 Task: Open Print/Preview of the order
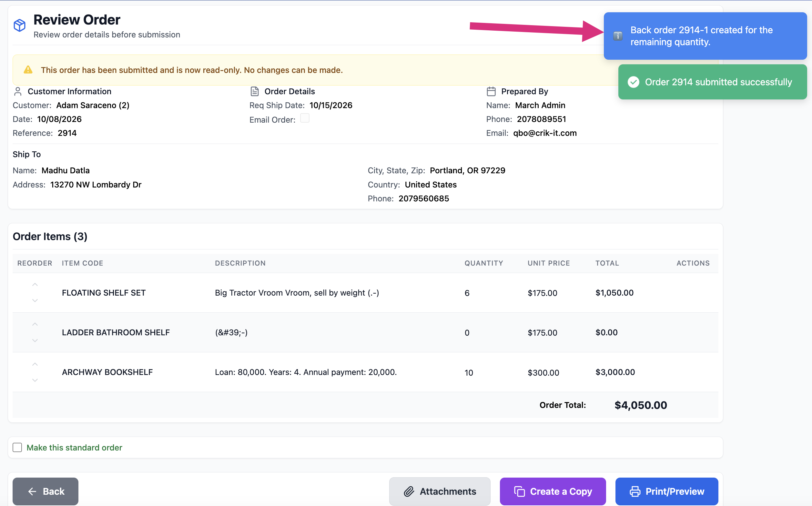pyautogui.click(x=667, y=491)
